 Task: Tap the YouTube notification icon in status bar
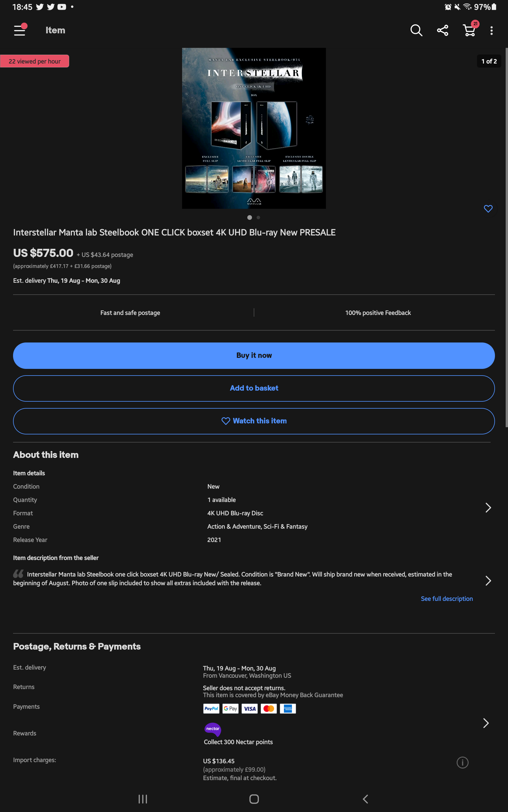point(62,7)
